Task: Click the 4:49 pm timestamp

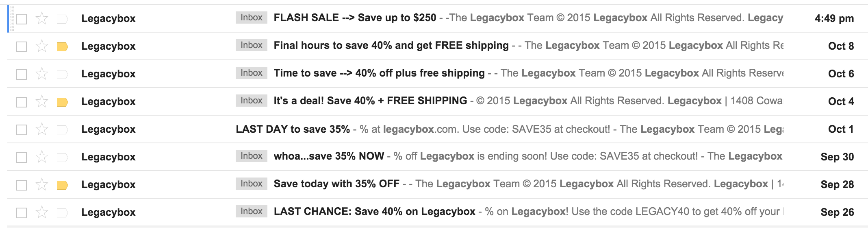Action: coord(834,18)
